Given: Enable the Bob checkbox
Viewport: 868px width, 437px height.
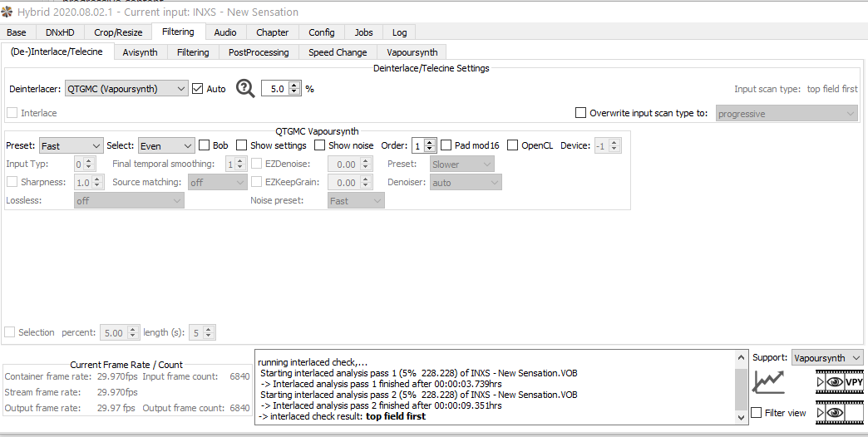Looking at the screenshot, I should point(205,145).
